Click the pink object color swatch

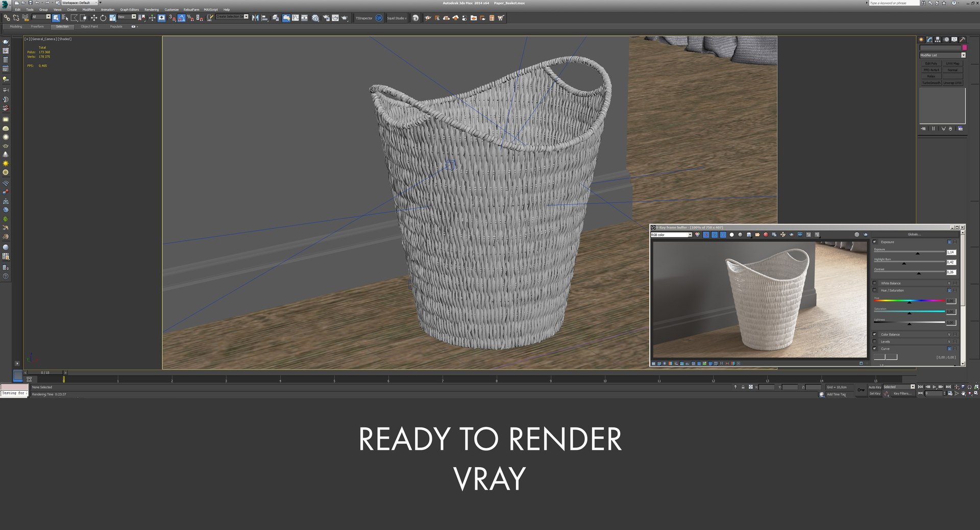[x=964, y=47]
